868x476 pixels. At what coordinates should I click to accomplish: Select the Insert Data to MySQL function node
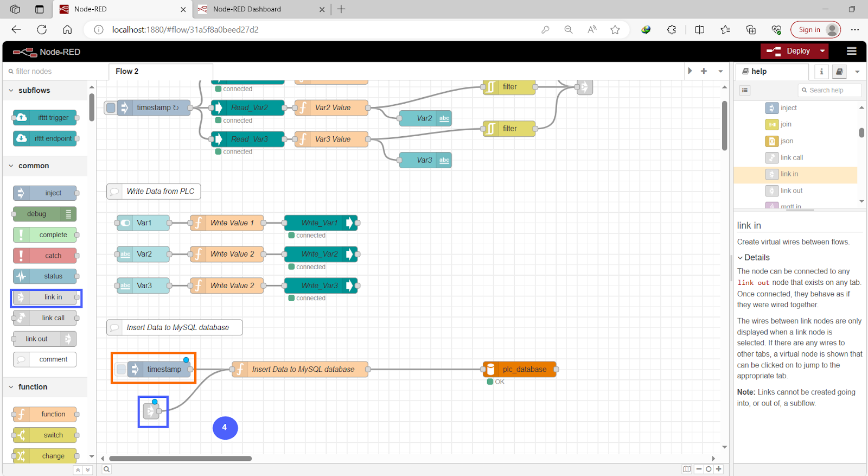[300, 369]
